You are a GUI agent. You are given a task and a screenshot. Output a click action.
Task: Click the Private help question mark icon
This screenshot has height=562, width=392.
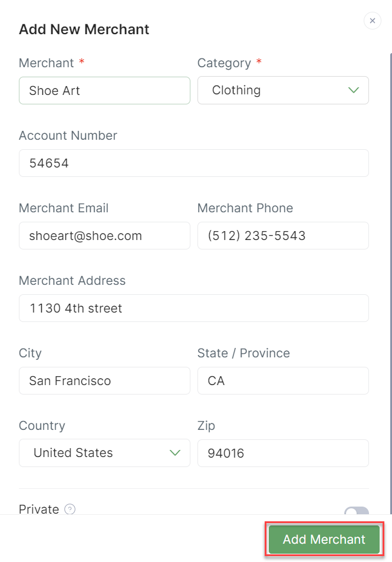70,509
